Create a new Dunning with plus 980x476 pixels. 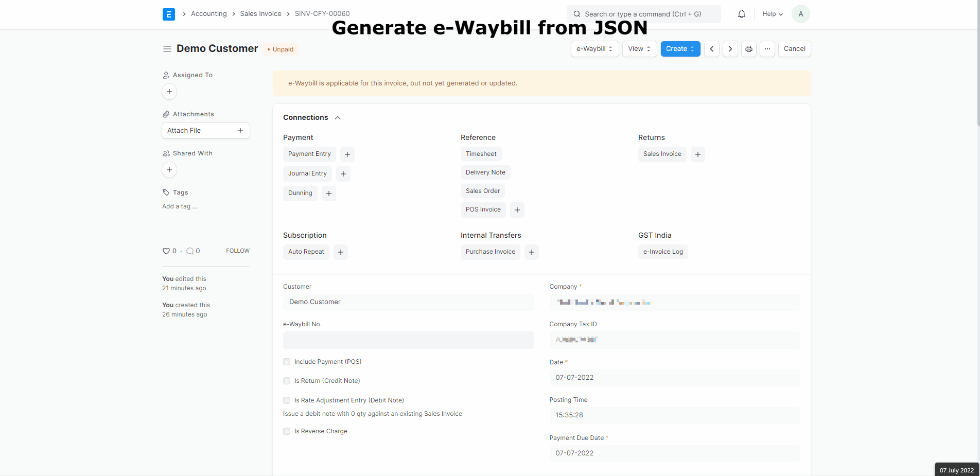(x=329, y=193)
